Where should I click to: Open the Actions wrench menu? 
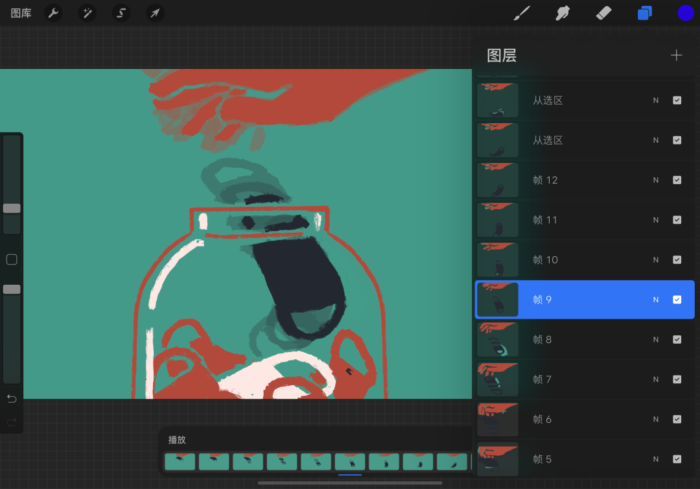(54, 13)
